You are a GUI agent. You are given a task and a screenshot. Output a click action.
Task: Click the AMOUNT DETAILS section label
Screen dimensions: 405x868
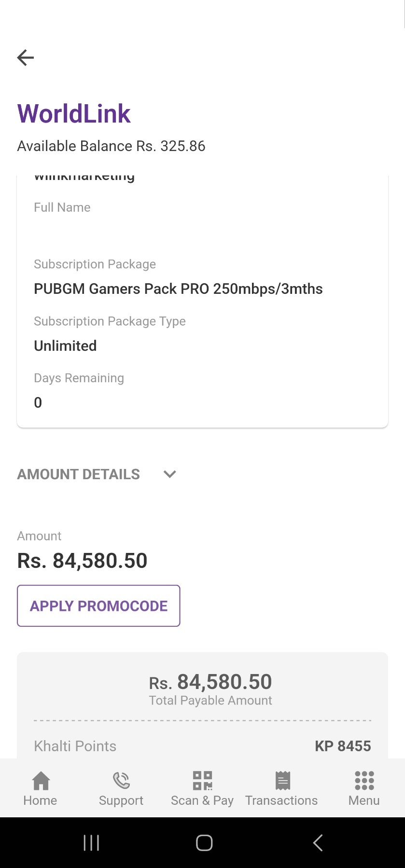tap(79, 474)
